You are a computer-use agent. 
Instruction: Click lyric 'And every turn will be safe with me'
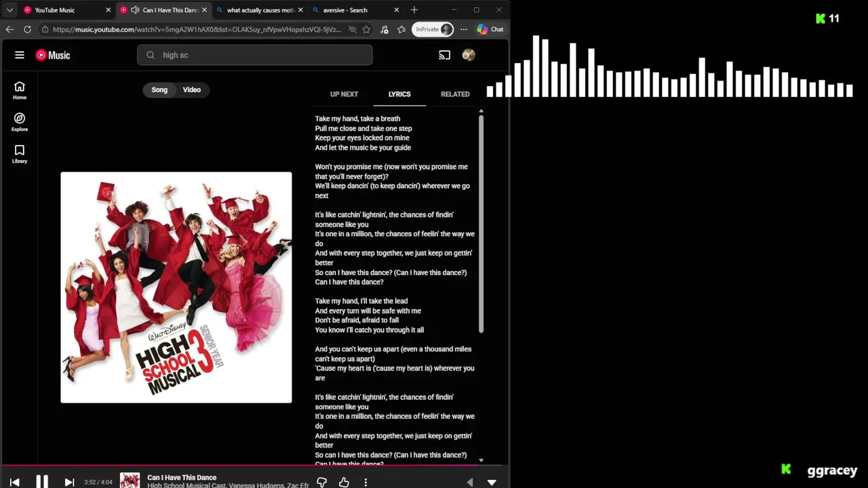click(x=368, y=310)
